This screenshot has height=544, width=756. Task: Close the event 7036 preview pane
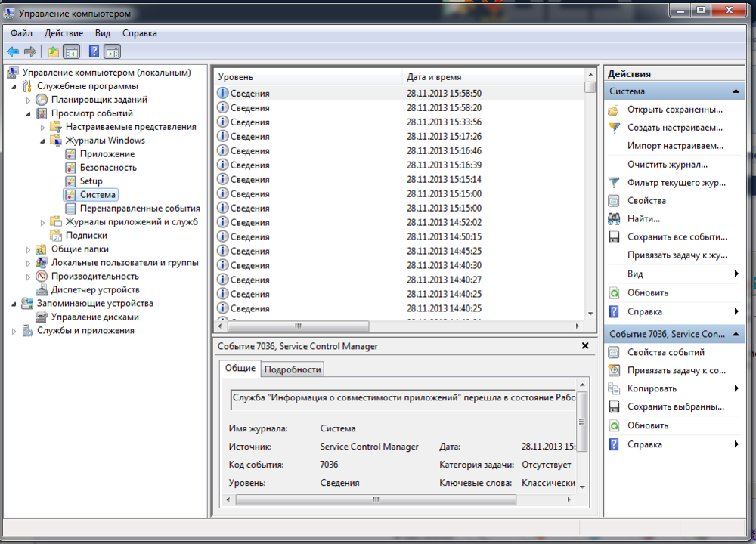(x=585, y=345)
